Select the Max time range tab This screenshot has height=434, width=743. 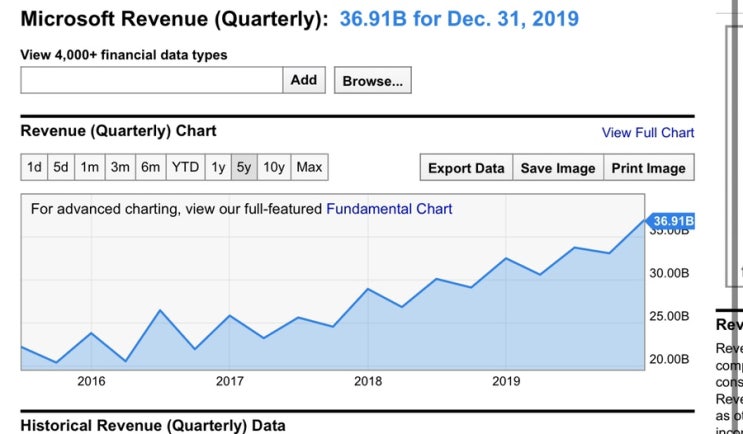pyautogui.click(x=309, y=167)
